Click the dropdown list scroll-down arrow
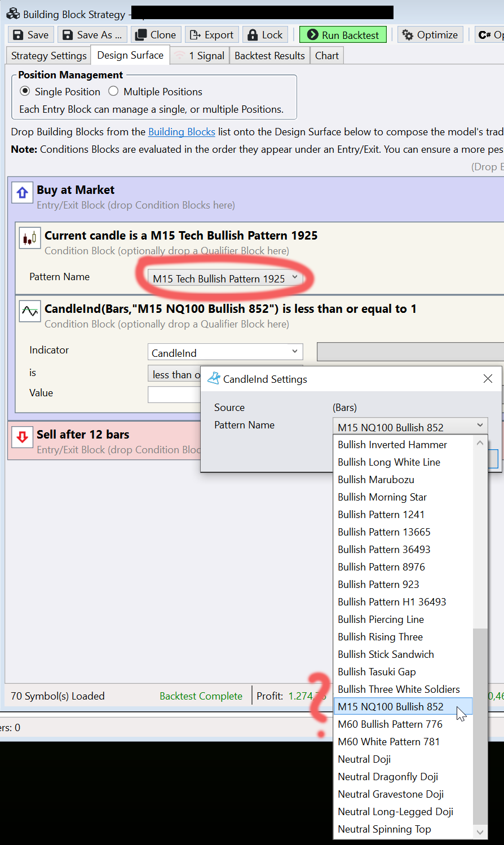This screenshot has height=845, width=504. 480,832
